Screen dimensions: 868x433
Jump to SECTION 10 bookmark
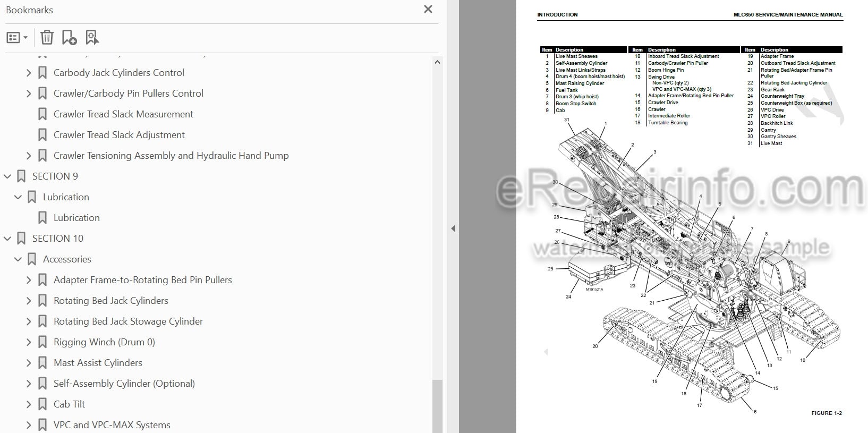click(x=58, y=239)
